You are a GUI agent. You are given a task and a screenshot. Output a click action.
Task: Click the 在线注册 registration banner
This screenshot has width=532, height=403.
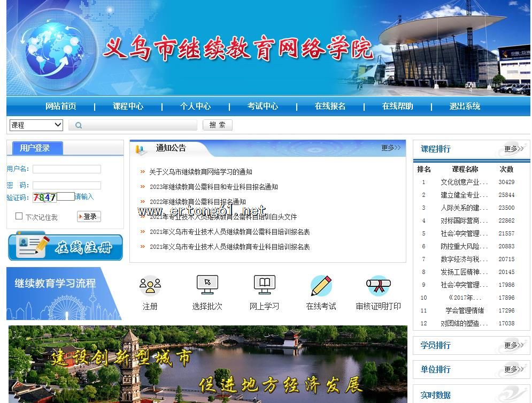click(x=65, y=246)
